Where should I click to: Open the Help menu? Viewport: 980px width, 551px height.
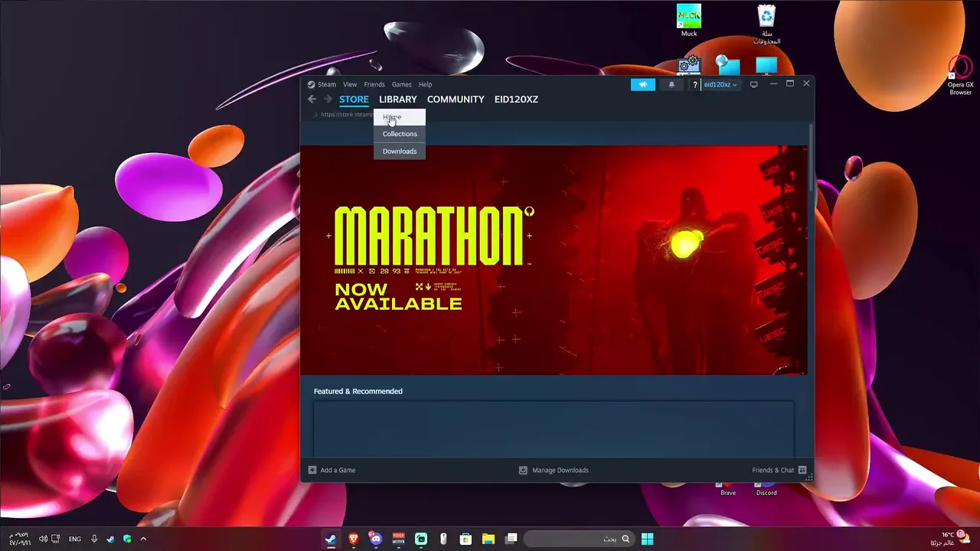point(425,84)
